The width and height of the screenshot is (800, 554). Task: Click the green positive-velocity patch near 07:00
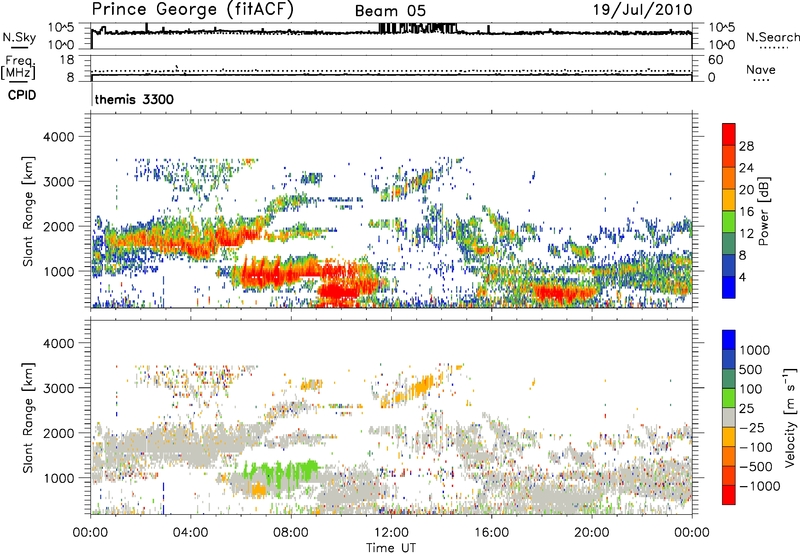(281, 473)
